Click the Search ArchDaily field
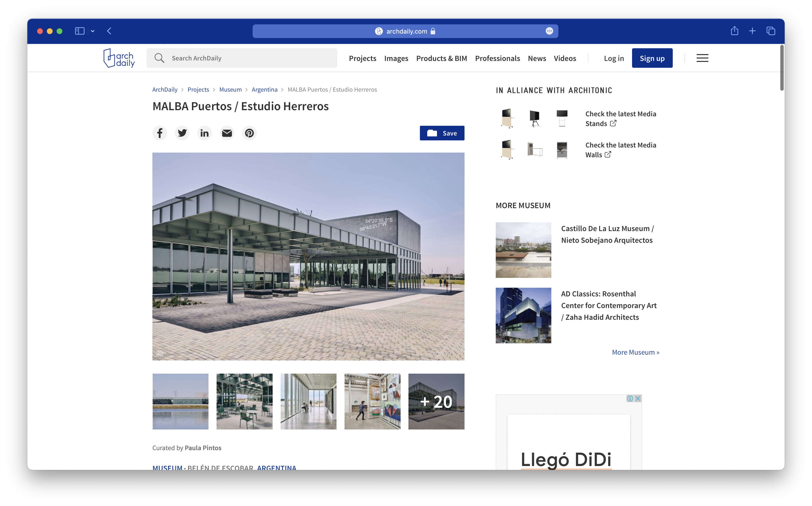Screen dimensions: 812x506 [248, 58]
